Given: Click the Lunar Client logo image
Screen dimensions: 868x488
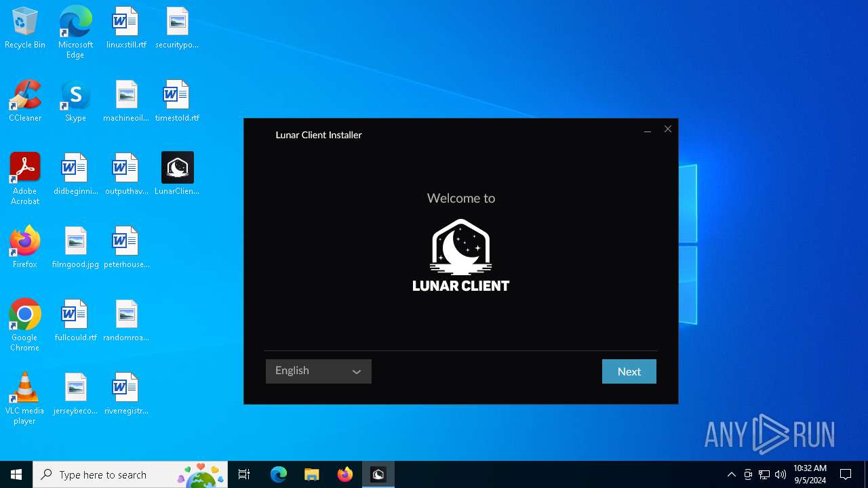Looking at the screenshot, I should [x=461, y=256].
